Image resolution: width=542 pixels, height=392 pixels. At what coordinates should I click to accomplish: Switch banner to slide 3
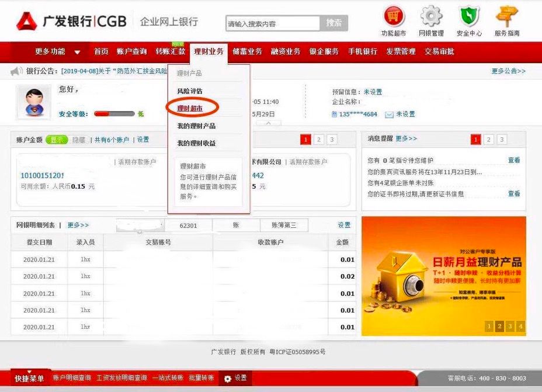510,326
